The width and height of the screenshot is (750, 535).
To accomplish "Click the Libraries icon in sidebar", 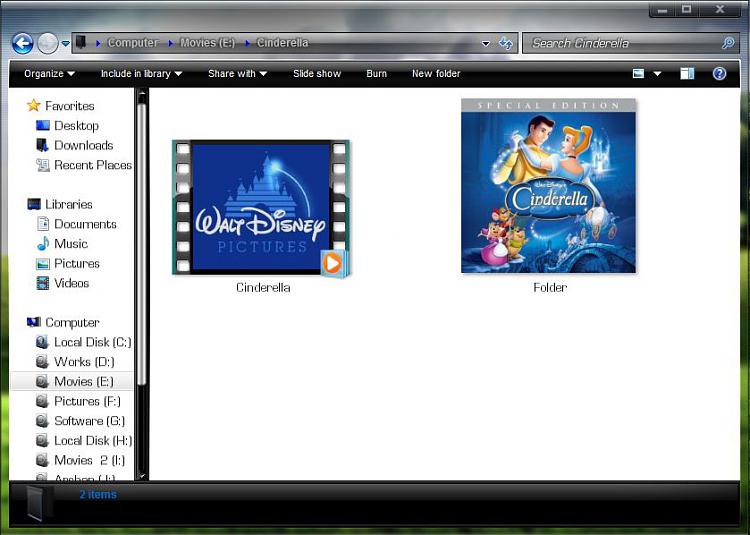I will point(34,204).
